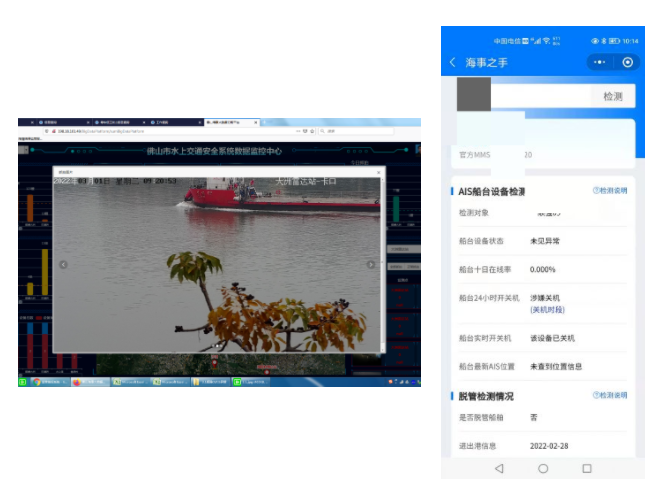Show the next image with right arrow
The height and width of the screenshot is (483, 660).
371,265
